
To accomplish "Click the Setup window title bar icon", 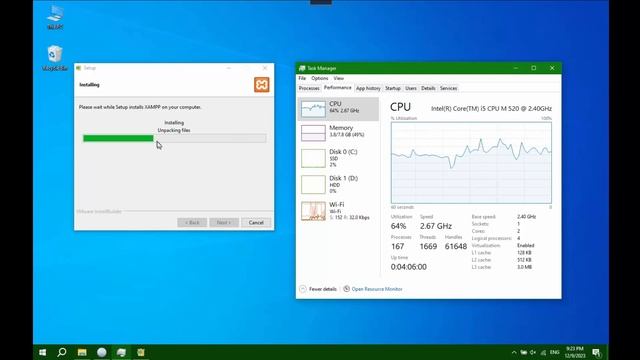I will (79, 68).
